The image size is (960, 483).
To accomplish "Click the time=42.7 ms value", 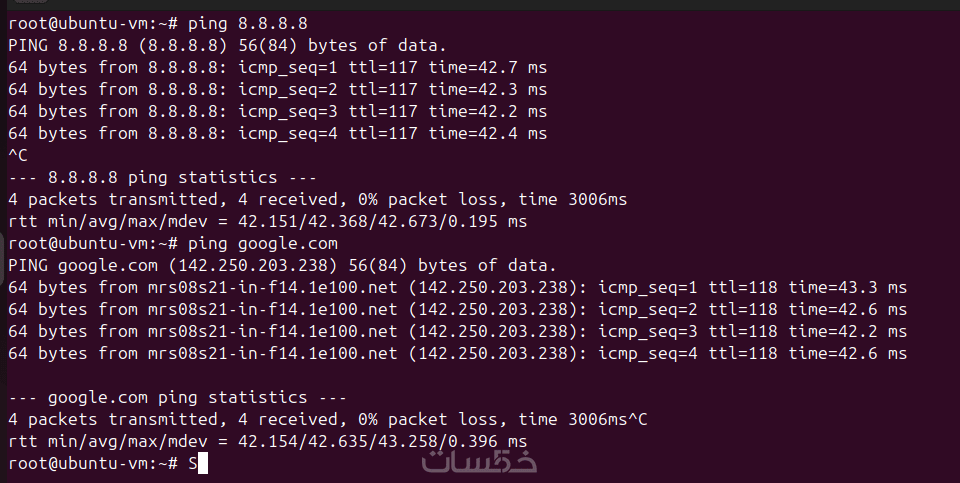I will [x=487, y=67].
